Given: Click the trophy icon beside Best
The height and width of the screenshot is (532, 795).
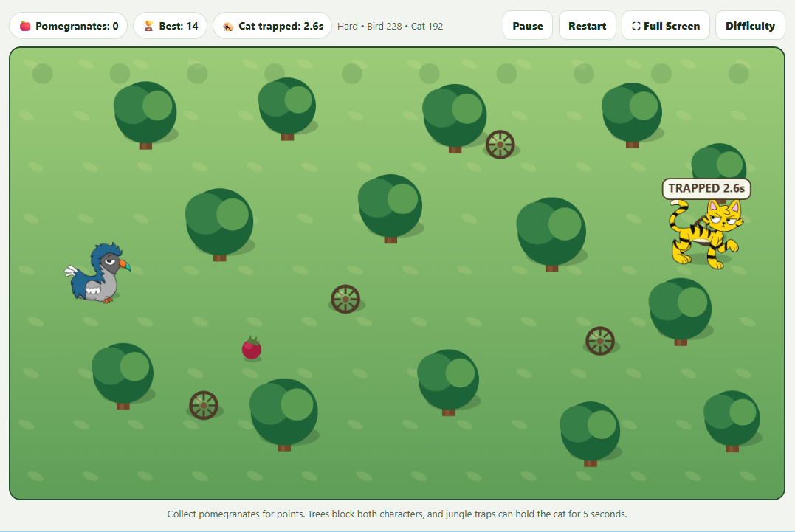Looking at the screenshot, I should pos(148,26).
